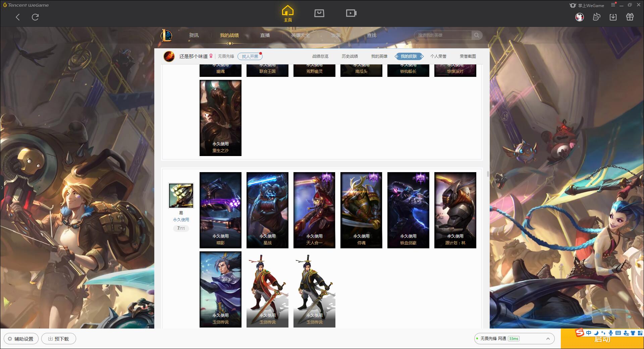
Task: Switch to the 英雄大全 tab
Action: pos(301,35)
